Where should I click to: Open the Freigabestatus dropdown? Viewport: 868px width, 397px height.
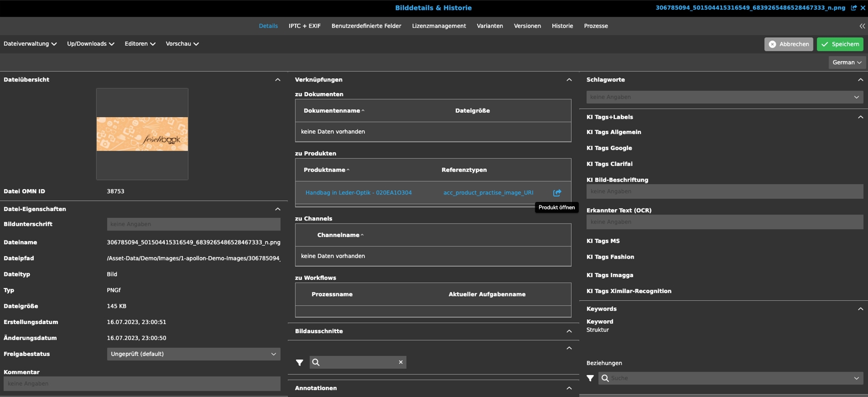point(193,354)
